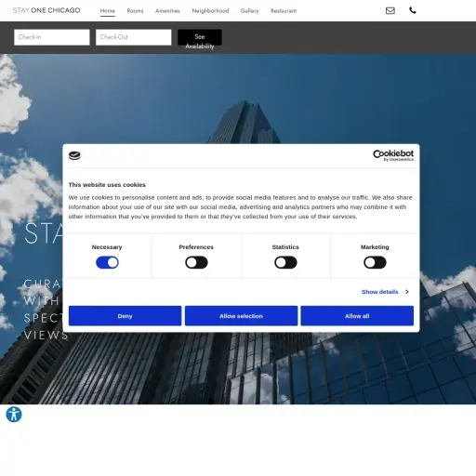Click the Show details chevron arrow
Viewport: 476px width, 476px height.
(407, 292)
